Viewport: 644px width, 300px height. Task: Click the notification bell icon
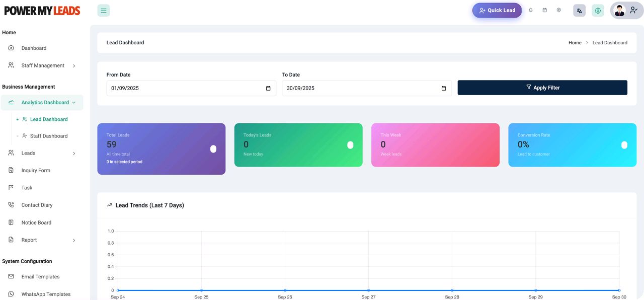530,10
